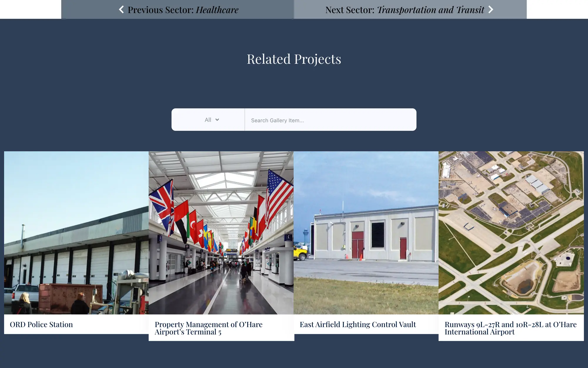Image resolution: width=588 pixels, height=368 pixels.
Task: Click Property Management of O'Hare Airport's Terminal 5 title
Action: tap(208, 328)
